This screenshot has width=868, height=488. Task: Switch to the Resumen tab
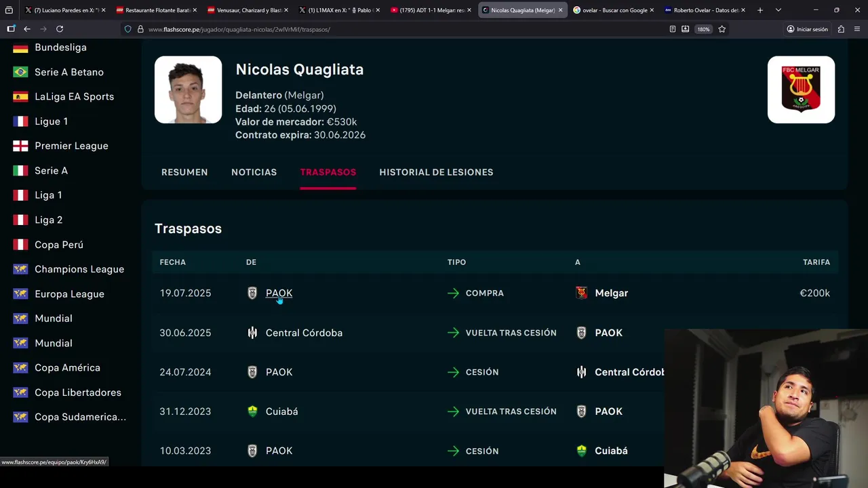tap(184, 172)
